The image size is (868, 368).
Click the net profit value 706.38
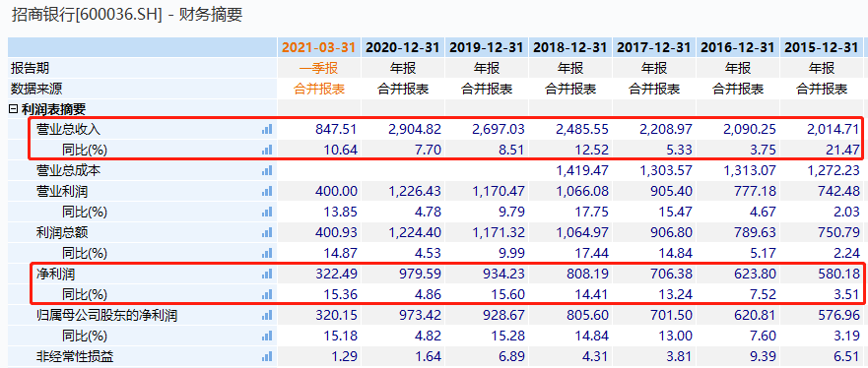[672, 275]
